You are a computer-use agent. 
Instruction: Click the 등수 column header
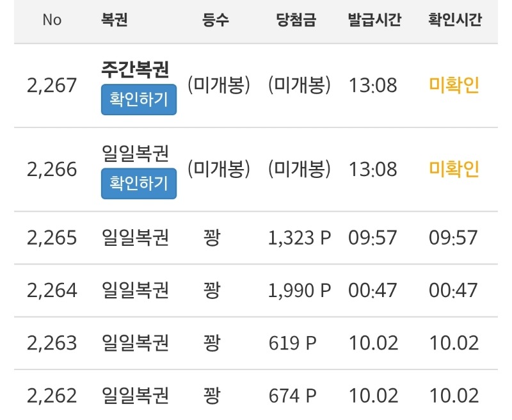[215, 20]
